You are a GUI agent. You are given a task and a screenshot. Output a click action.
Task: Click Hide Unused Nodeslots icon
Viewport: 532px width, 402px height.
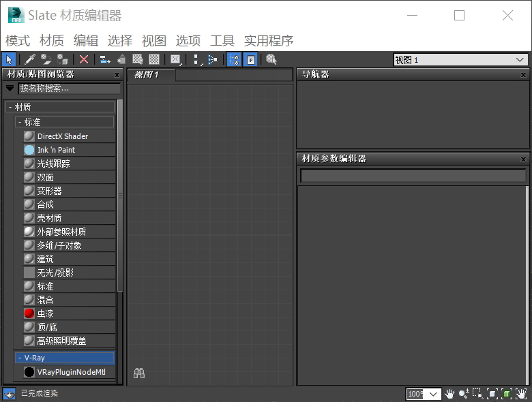tap(121, 60)
